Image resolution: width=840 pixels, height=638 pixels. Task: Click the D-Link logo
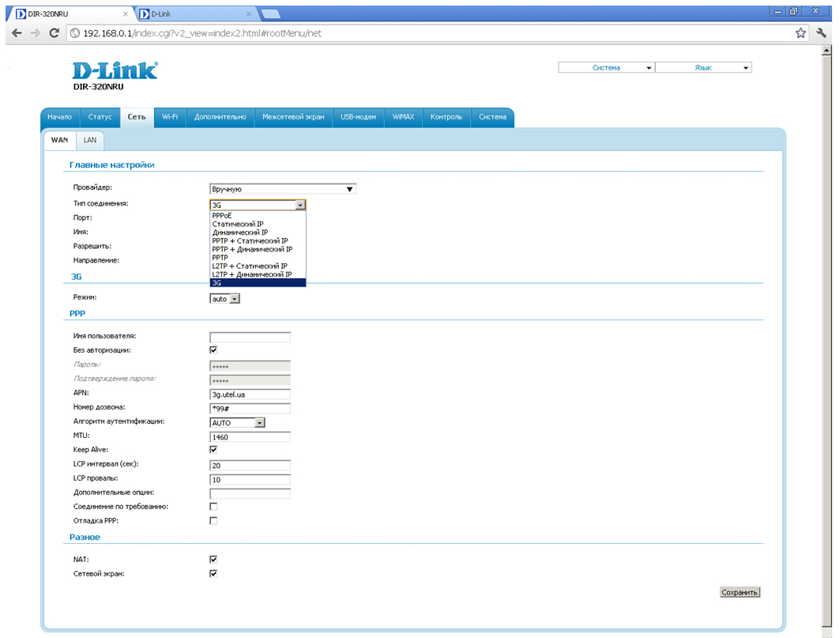(115, 71)
